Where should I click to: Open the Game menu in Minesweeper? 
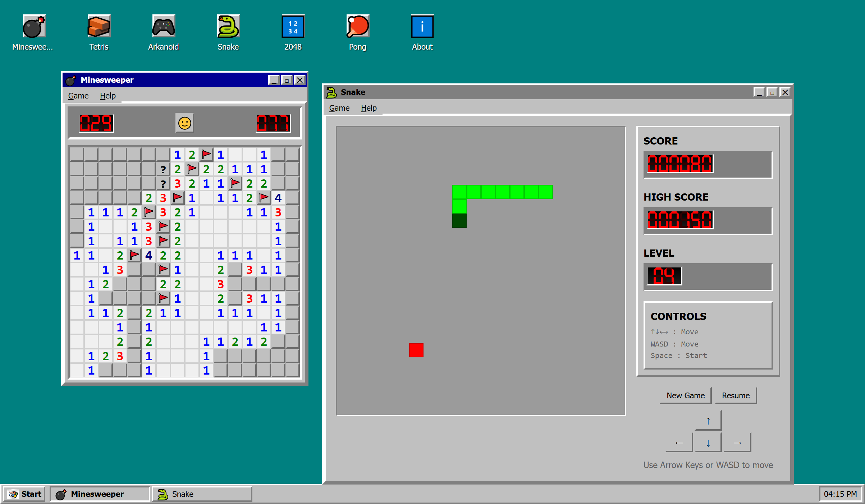click(x=78, y=96)
